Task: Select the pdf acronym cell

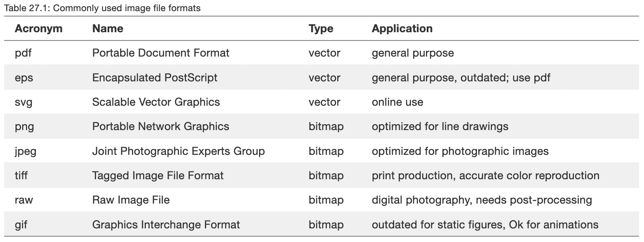Action: coord(23,53)
